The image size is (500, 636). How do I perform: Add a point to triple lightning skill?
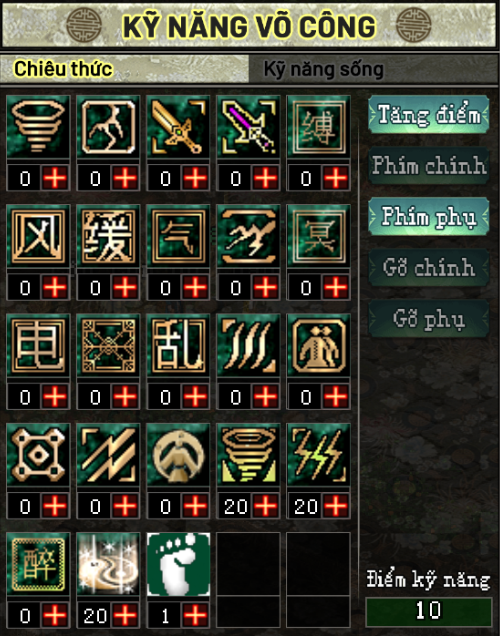coord(335,506)
